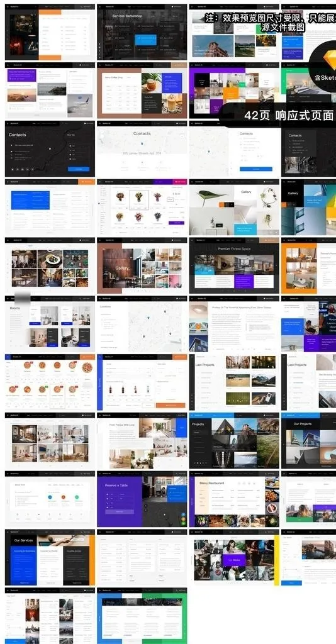This screenshot has width=336, height=644.
Task: Click the 915 Jamey Streets Apt. 374 address
Action: pos(142,153)
